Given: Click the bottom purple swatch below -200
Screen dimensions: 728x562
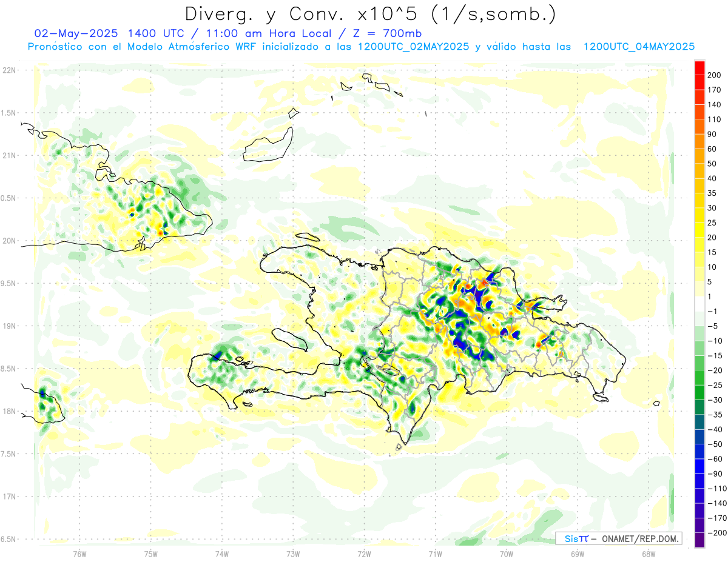Looking at the screenshot, I should point(699,540).
